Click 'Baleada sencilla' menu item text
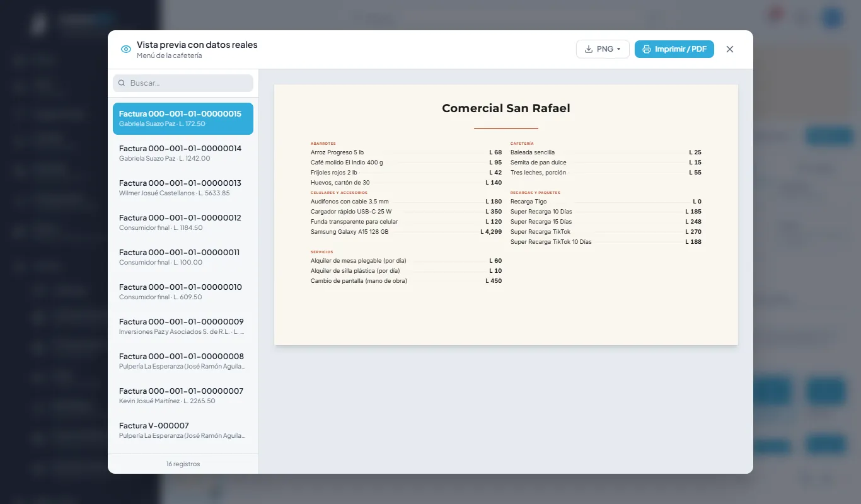 tap(533, 152)
